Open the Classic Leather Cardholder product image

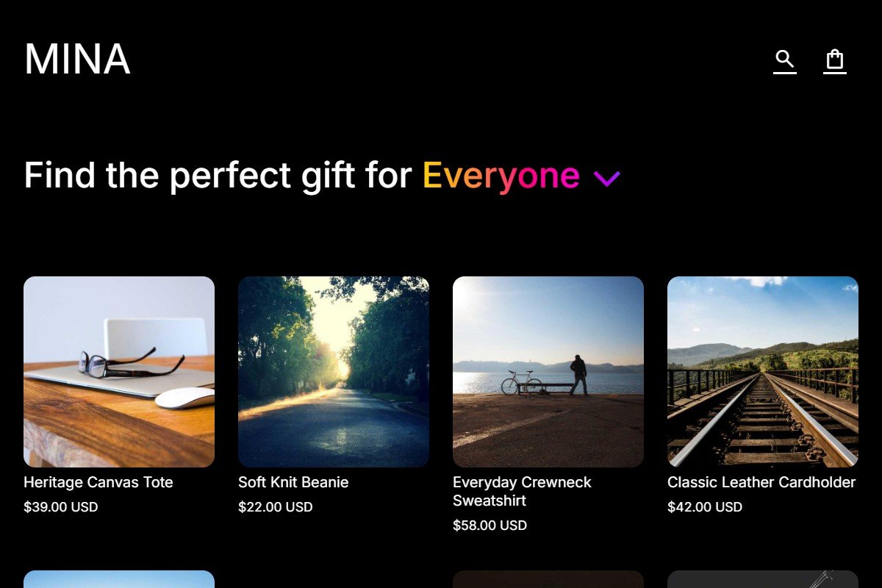pos(763,372)
